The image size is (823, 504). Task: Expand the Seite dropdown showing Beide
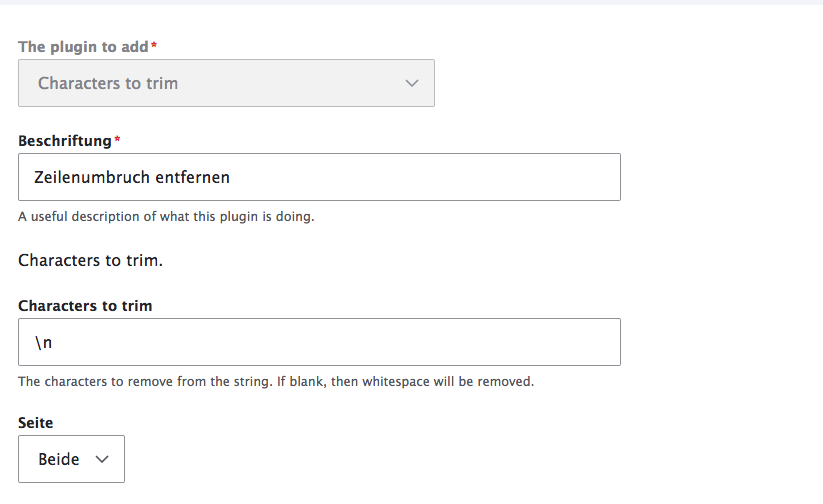tap(71, 459)
